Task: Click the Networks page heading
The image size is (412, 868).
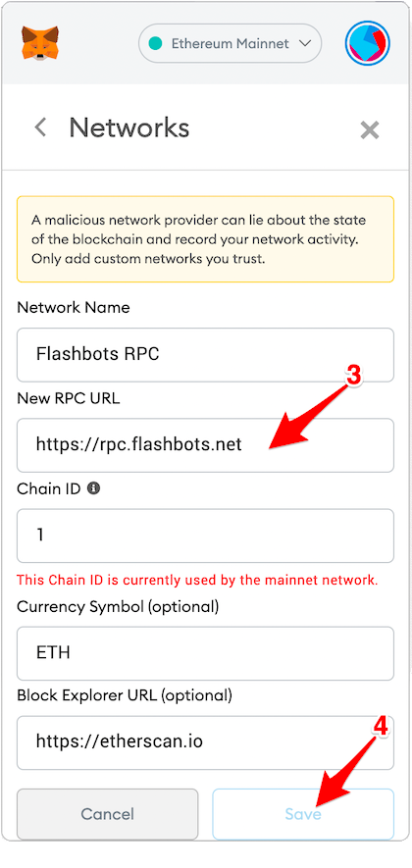Action: tap(129, 128)
